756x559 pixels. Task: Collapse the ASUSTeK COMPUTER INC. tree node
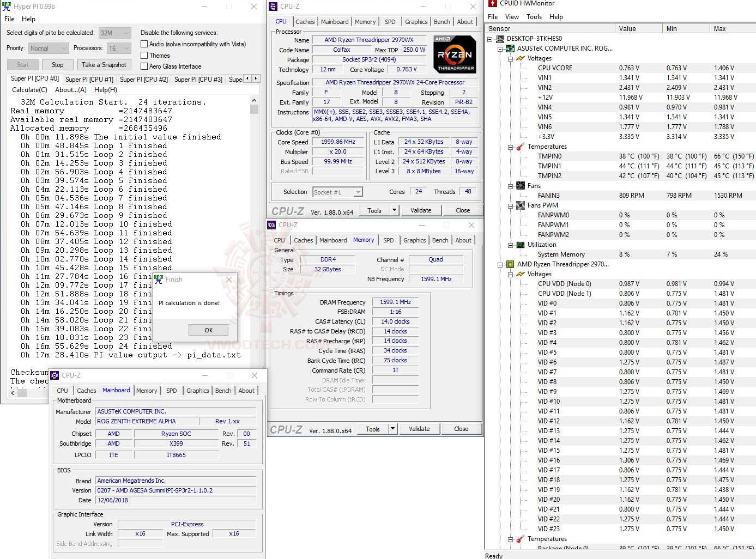[500, 48]
